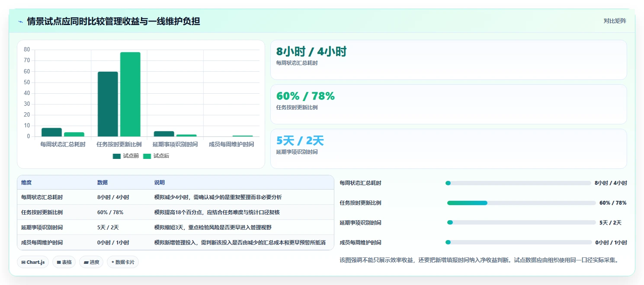
Task: Click table value 5天 / 2天
Action: [x=108, y=228]
